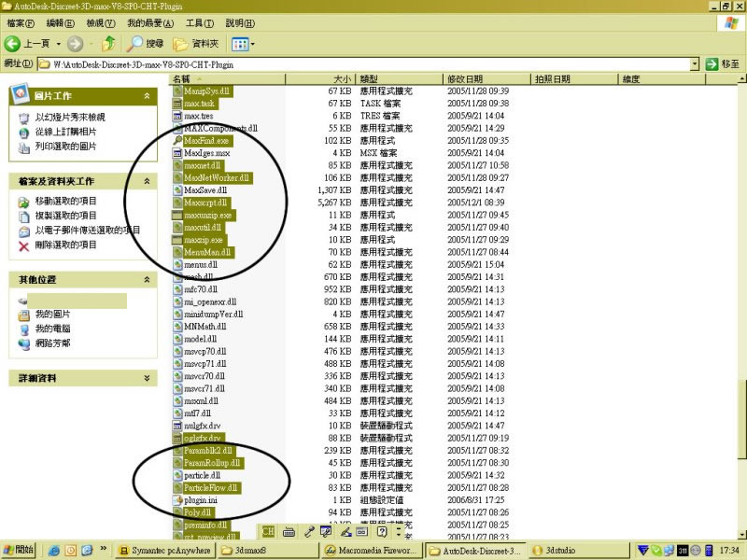Click the Back arrow icon in toolbar
This screenshot has height=560, width=747.
click(x=12, y=44)
